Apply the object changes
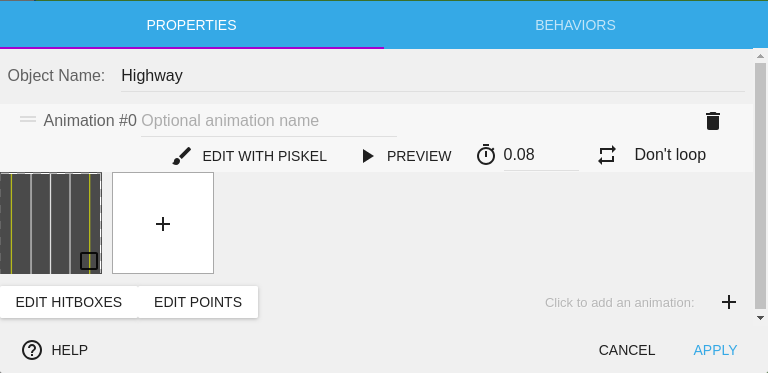This screenshot has width=768, height=373. point(715,350)
